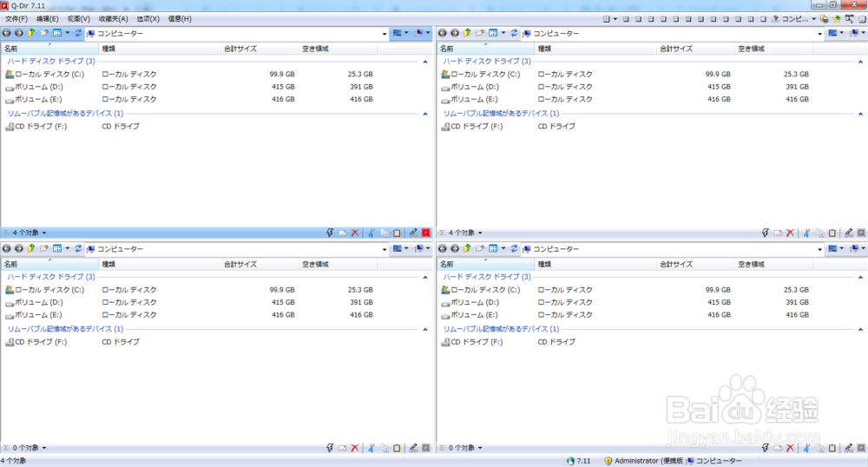Click the view mode icon in top-left pane
868x467 pixels.
point(57,33)
